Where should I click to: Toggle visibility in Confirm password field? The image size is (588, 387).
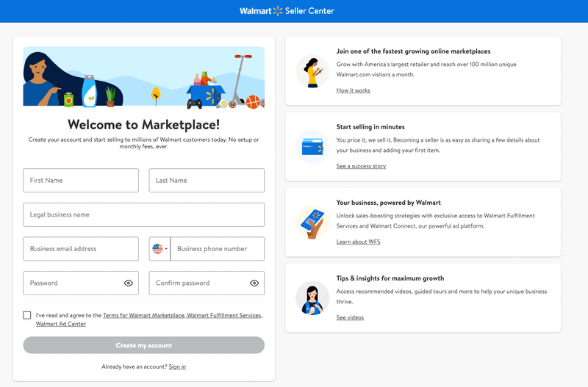(x=254, y=283)
